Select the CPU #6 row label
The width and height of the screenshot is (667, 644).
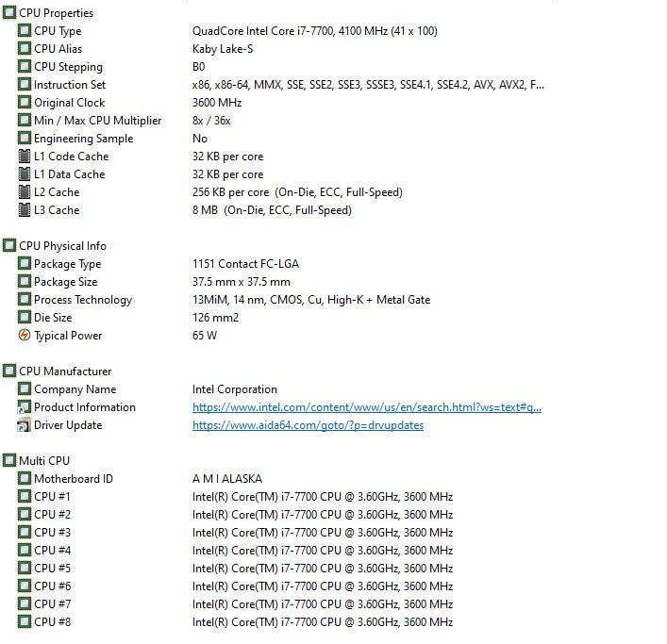click(52, 586)
